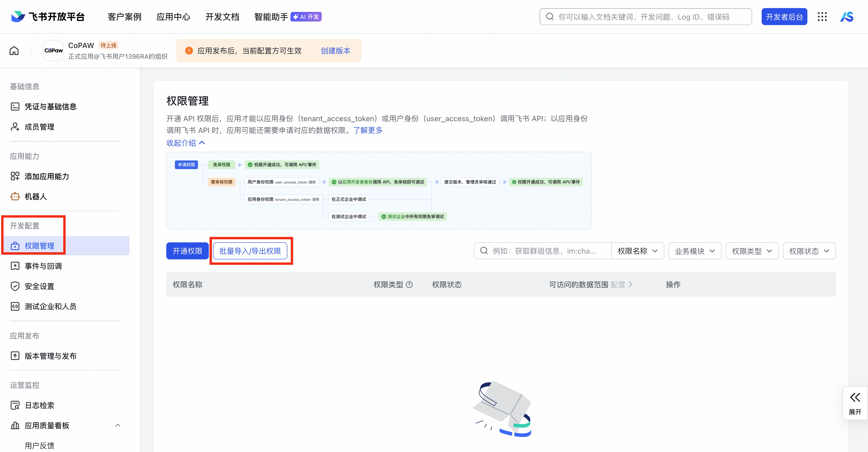Open 安全设置 shield sidebar item
Screen dimensions: 868x452
coord(39,286)
